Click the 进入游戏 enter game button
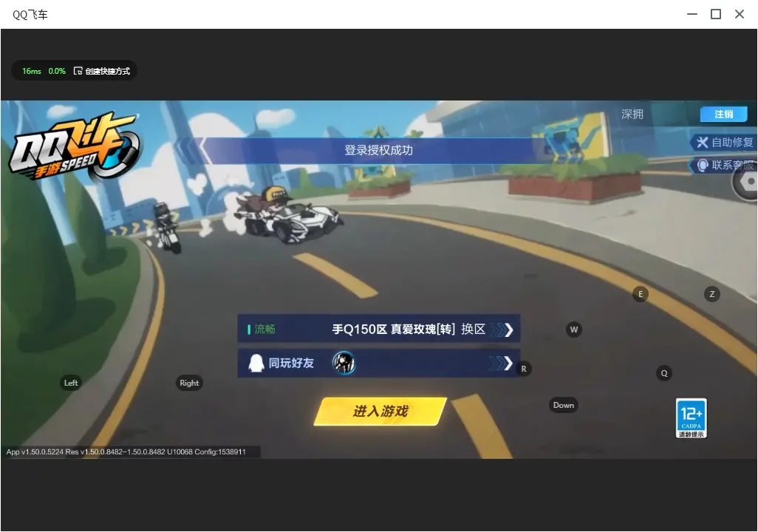 tap(380, 412)
